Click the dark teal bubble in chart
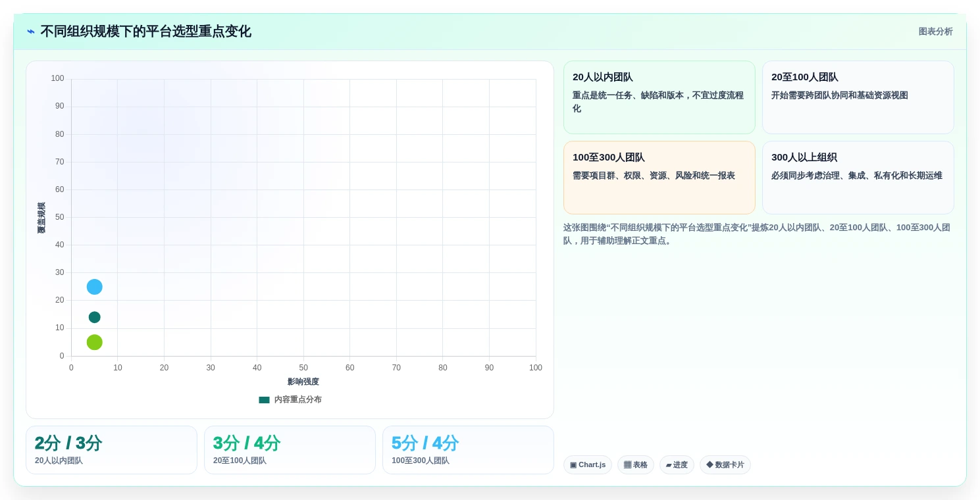Screen dimensions: 980x500 tap(95, 317)
